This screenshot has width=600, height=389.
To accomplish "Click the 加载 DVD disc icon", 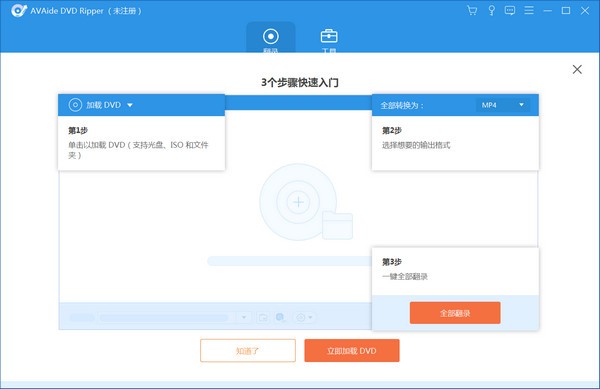I will [x=75, y=105].
